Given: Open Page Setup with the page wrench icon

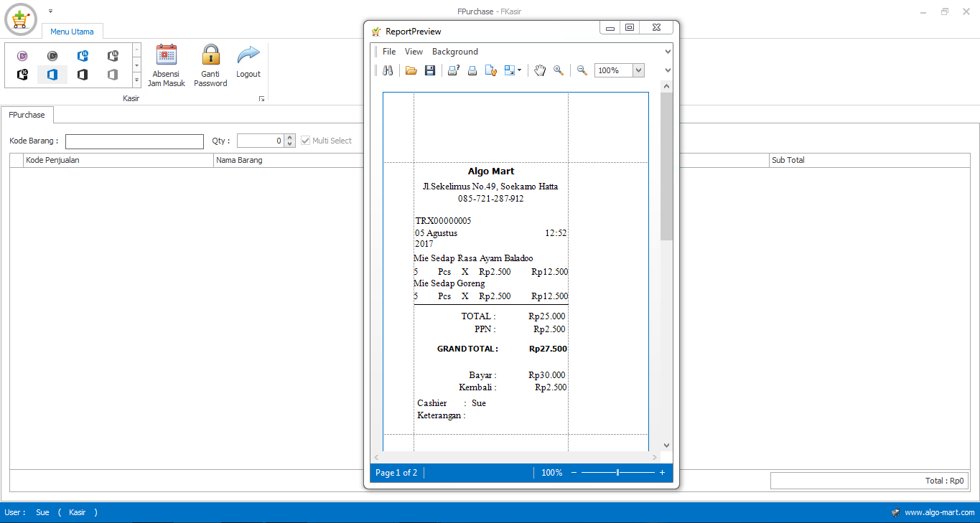Looking at the screenshot, I should point(491,70).
